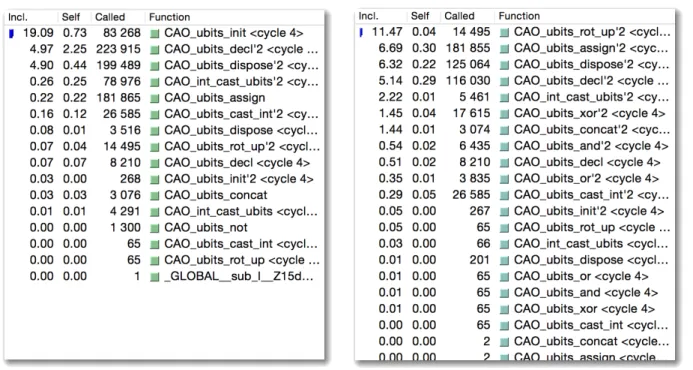Click green icon of CAO_ubits_decl'2 in left panel
This screenshot has width=693, height=370.
(x=155, y=50)
